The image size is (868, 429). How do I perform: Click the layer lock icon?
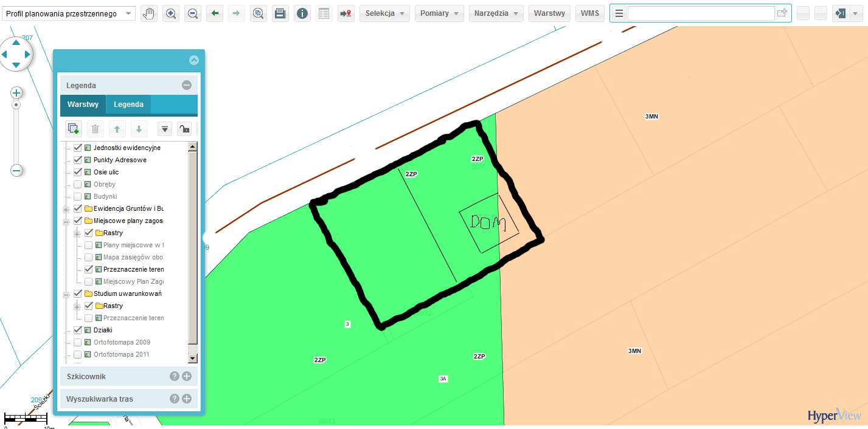[x=183, y=128]
